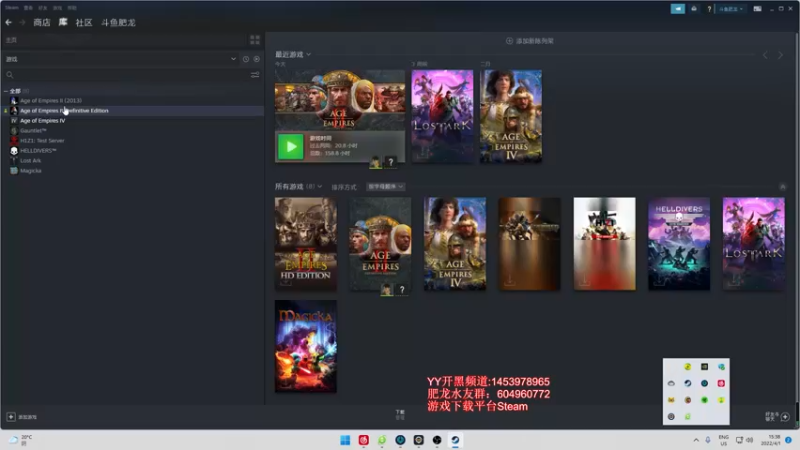The height and width of the screenshot is (450, 800).
Task: Open the Gauntlet cover in all games
Action: point(529,244)
